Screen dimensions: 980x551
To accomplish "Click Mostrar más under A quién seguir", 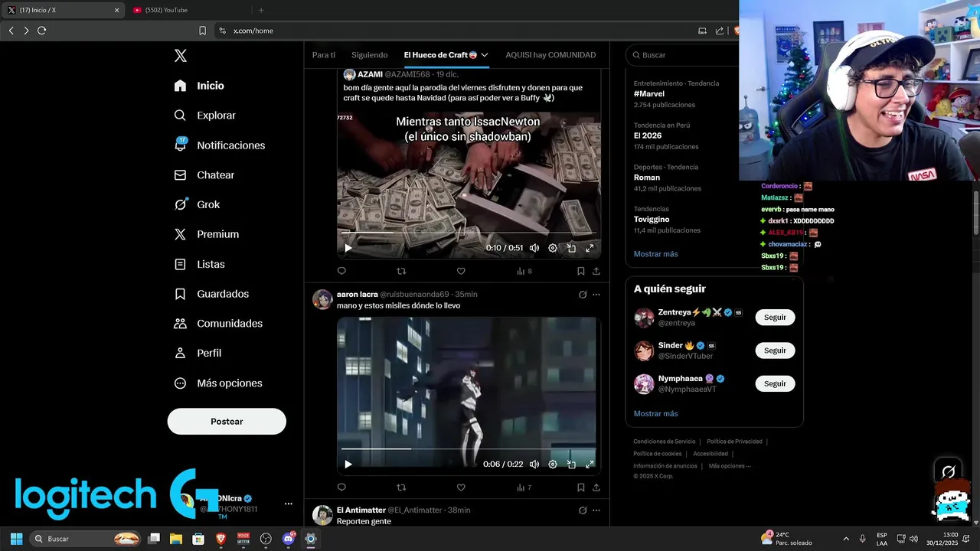I will point(655,414).
